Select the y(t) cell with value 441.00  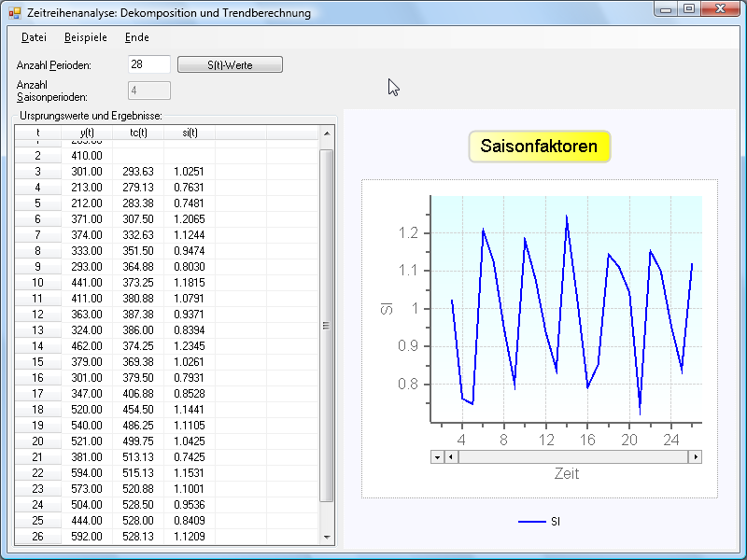click(x=87, y=282)
